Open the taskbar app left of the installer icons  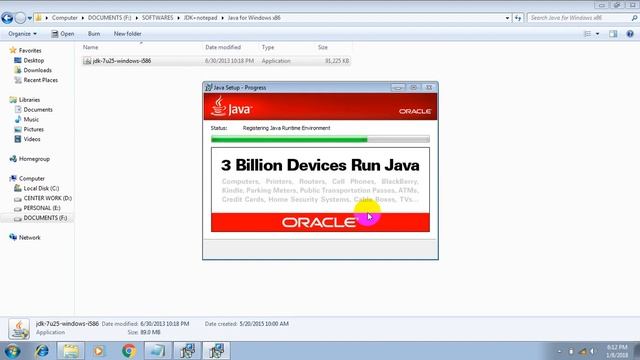pos(158,351)
